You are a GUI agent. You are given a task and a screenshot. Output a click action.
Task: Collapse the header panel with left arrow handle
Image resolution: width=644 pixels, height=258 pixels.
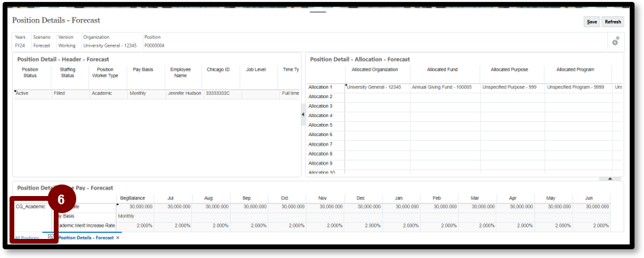click(x=303, y=114)
